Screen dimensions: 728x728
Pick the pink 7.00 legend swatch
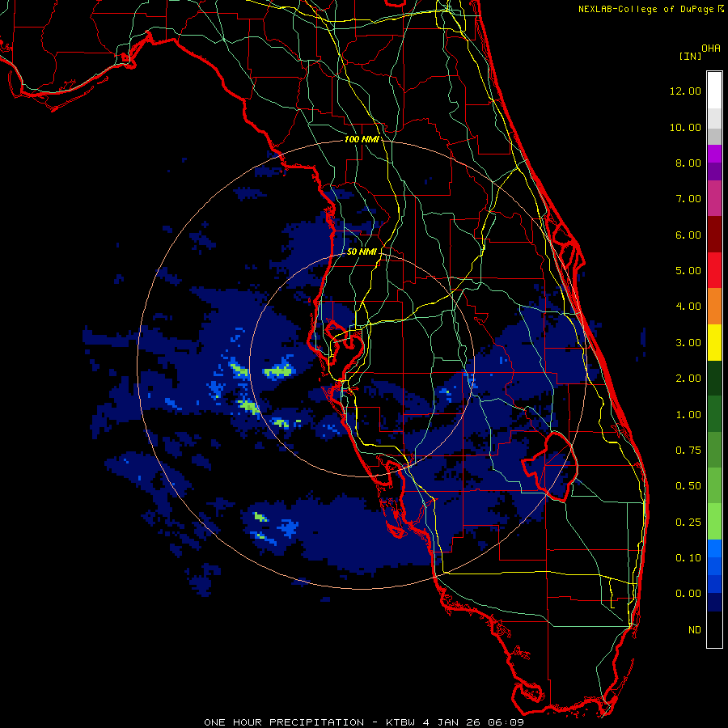click(x=714, y=198)
